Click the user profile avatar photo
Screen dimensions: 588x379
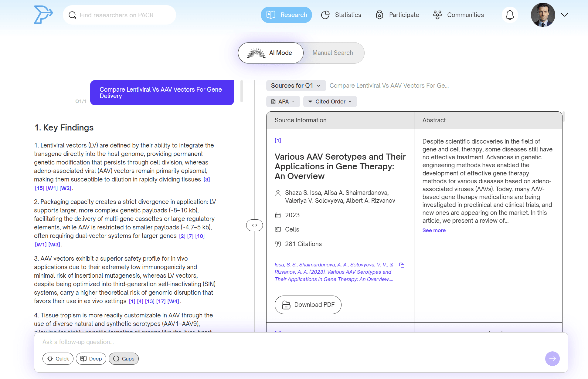(543, 15)
